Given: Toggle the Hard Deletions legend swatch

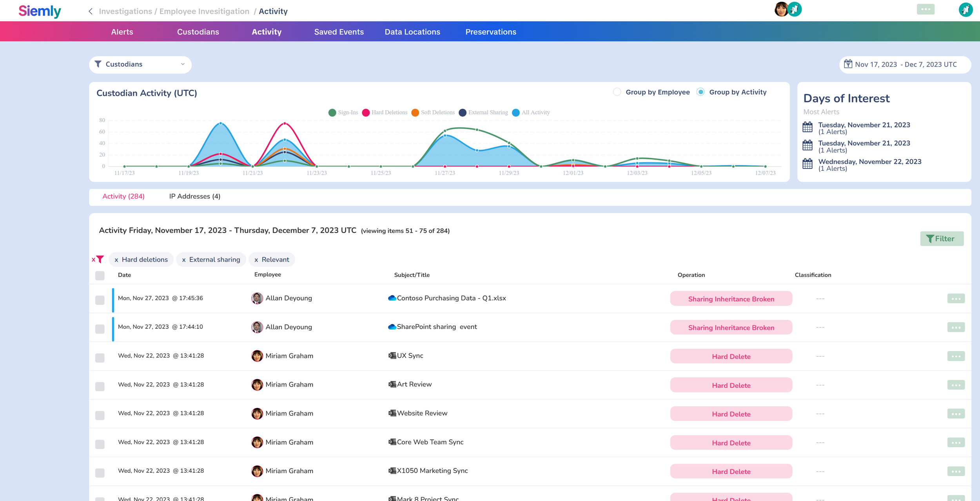Looking at the screenshot, I should tap(366, 112).
